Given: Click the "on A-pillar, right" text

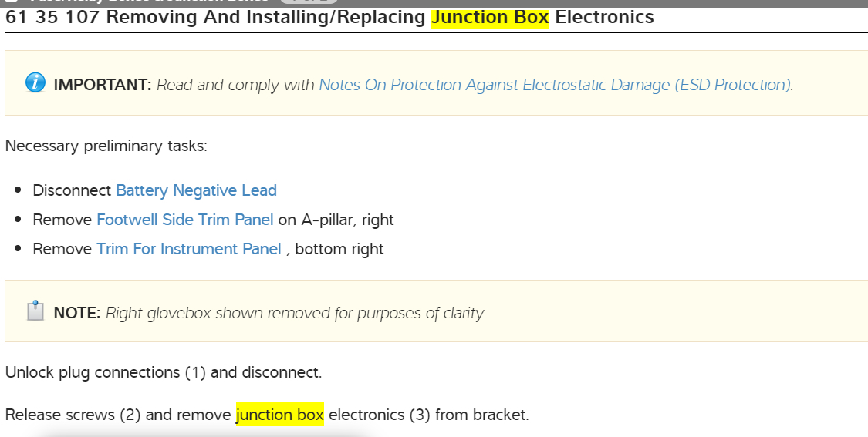Looking at the screenshot, I should (336, 220).
